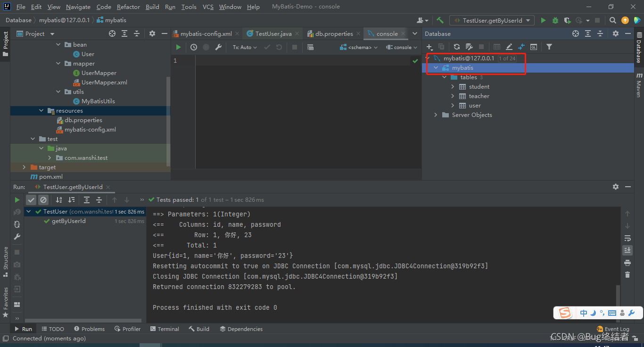Open the console session dropdown
Image resolution: width=644 pixels, height=347 pixels.
tap(402, 47)
